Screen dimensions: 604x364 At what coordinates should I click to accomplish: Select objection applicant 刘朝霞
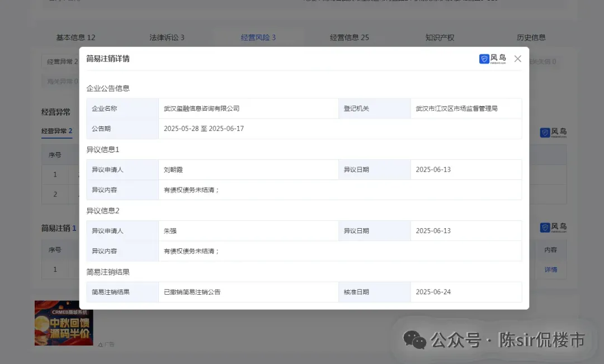point(173,169)
